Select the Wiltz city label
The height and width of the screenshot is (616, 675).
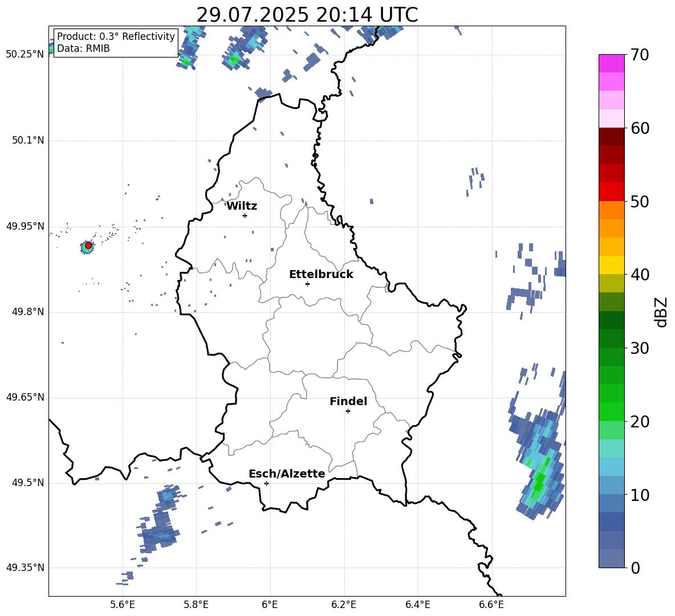[242, 206]
